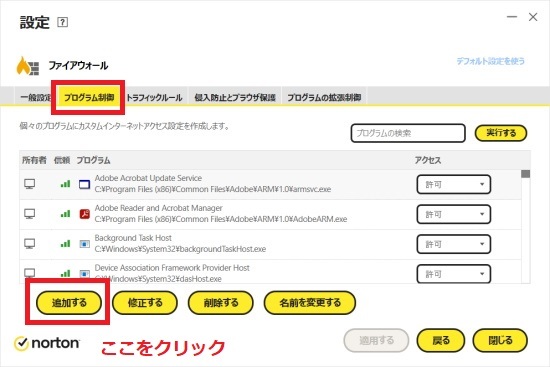
Task: Click trust level bars for Adobe Acrobat Update Service
Action: pos(65,184)
